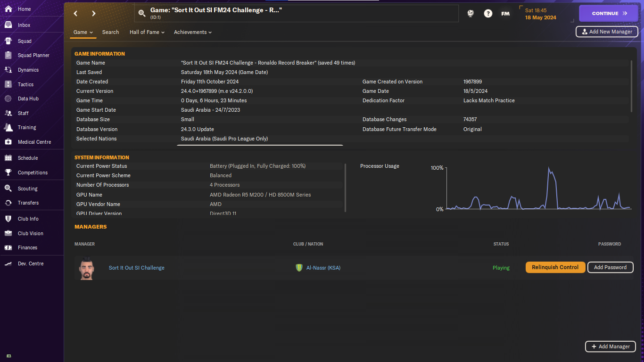Open Transfers arrows icon

tap(8, 203)
